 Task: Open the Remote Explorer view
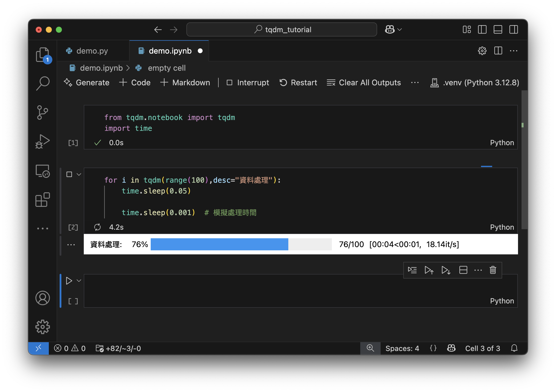tap(43, 171)
